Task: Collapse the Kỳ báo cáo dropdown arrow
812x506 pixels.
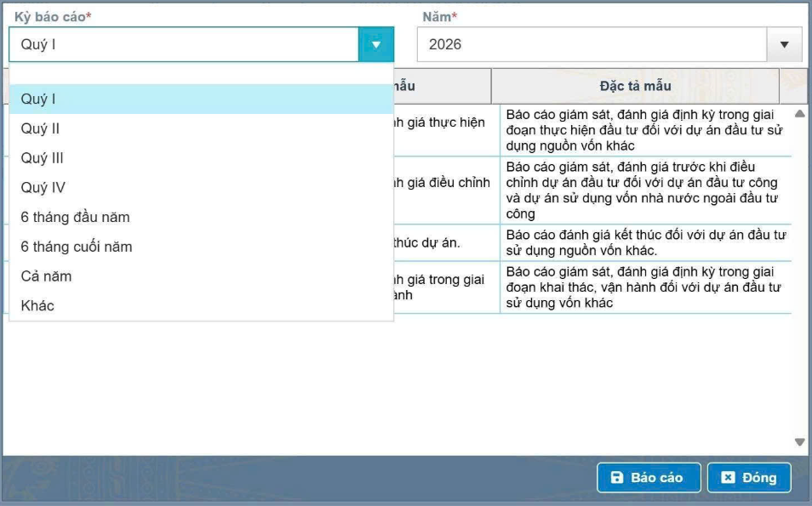Action: (375, 44)
